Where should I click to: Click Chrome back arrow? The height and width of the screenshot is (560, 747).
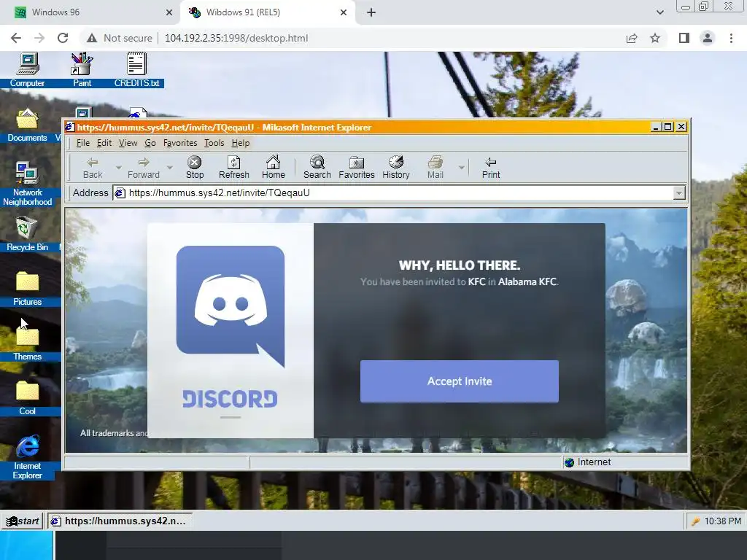(16, 38)
